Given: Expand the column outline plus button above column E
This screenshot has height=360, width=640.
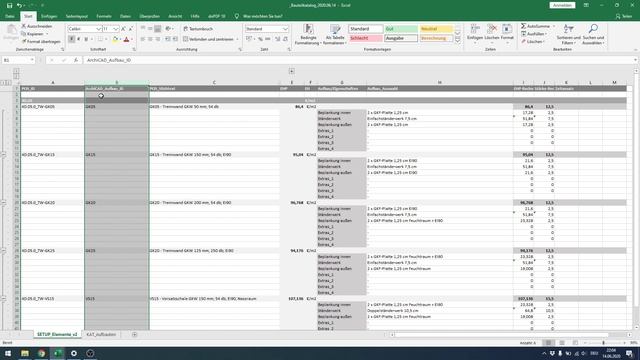Looking at the screenshot, I should click(x=291, y=71).
